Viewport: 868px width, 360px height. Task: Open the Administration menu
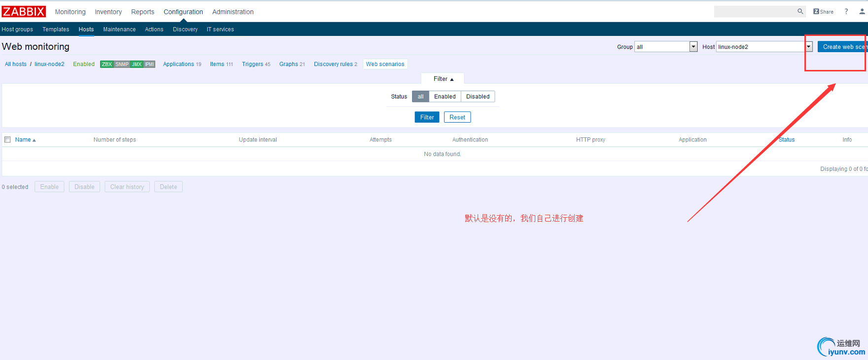[233, 12]
